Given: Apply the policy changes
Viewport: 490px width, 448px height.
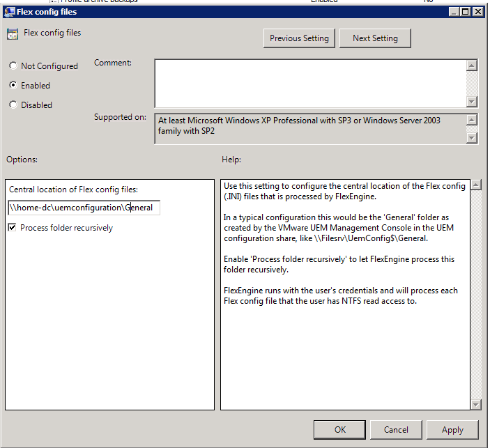Looking at the screenshot, I should coord(452,430).
